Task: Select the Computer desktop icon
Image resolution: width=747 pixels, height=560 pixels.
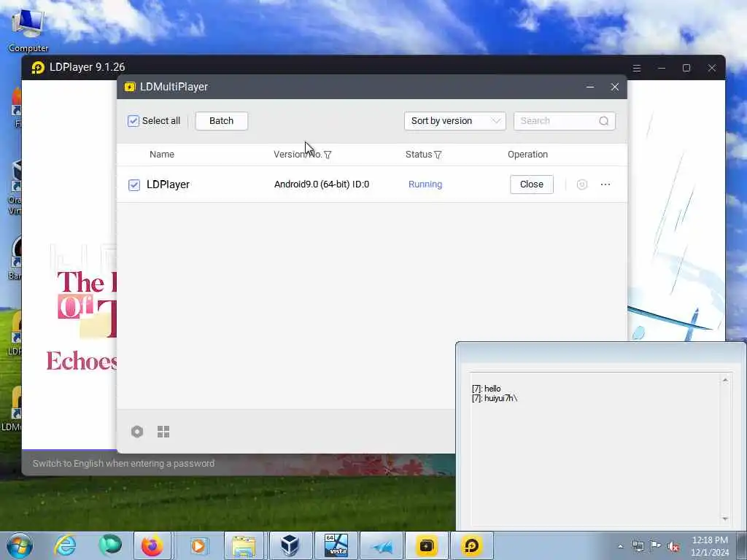Action: (x=28, y=30)
